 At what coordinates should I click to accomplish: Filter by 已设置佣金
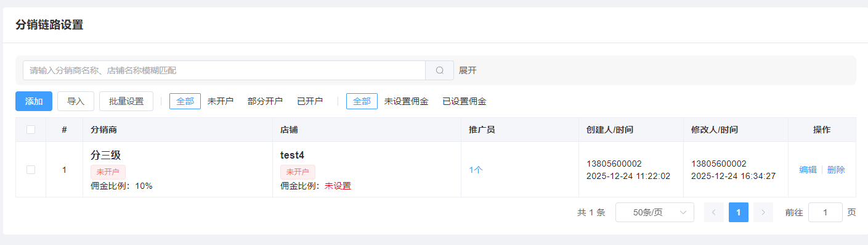(x=464, y=101)
